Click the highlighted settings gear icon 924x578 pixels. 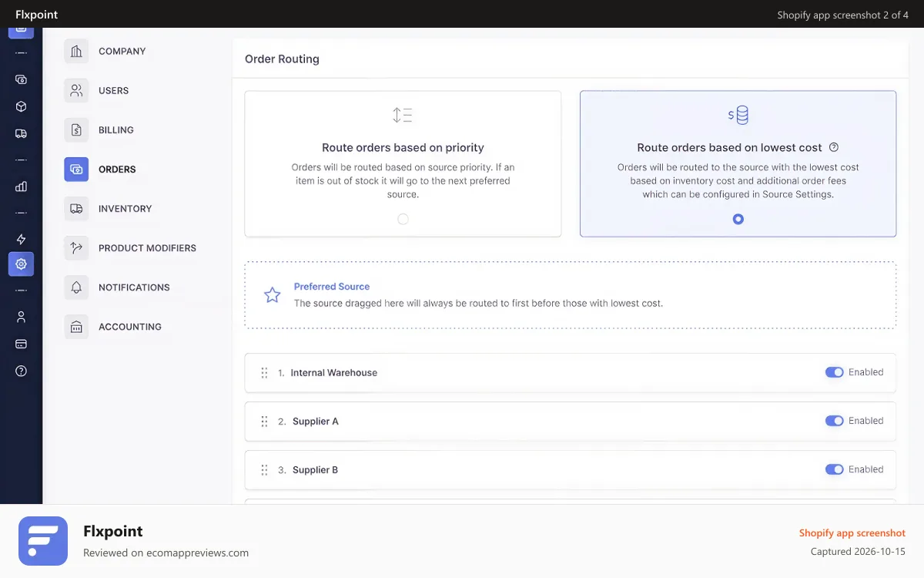pos(21,264)
